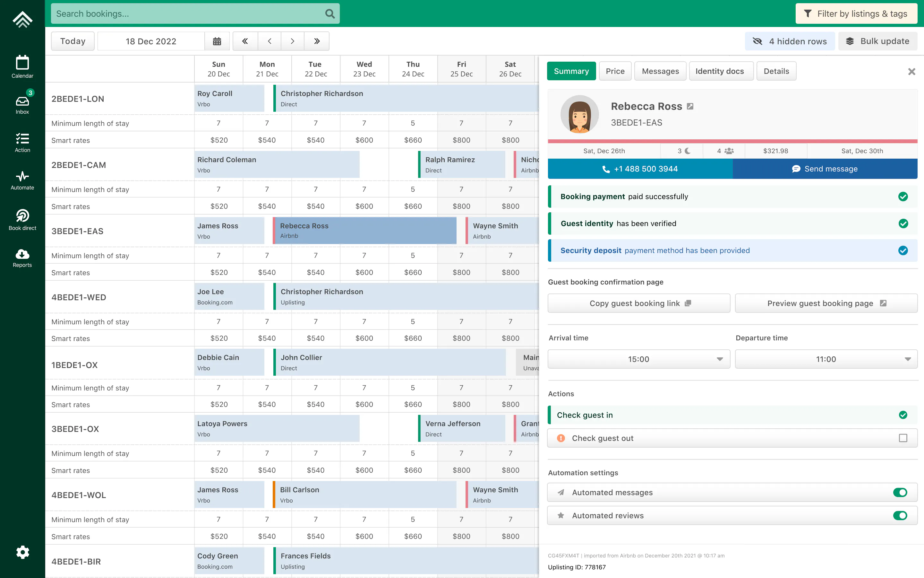Open the Action checklist icon

point(22,143)
